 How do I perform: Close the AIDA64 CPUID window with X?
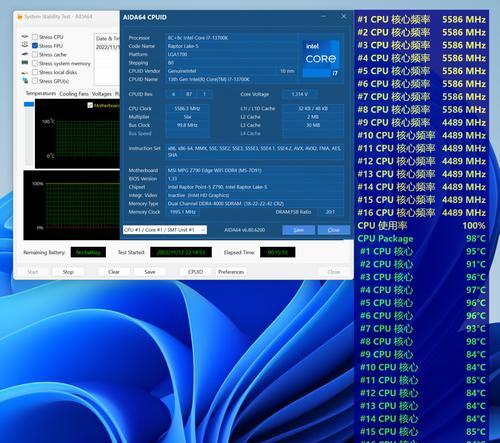pyautogui.click(x=344, y=16)
